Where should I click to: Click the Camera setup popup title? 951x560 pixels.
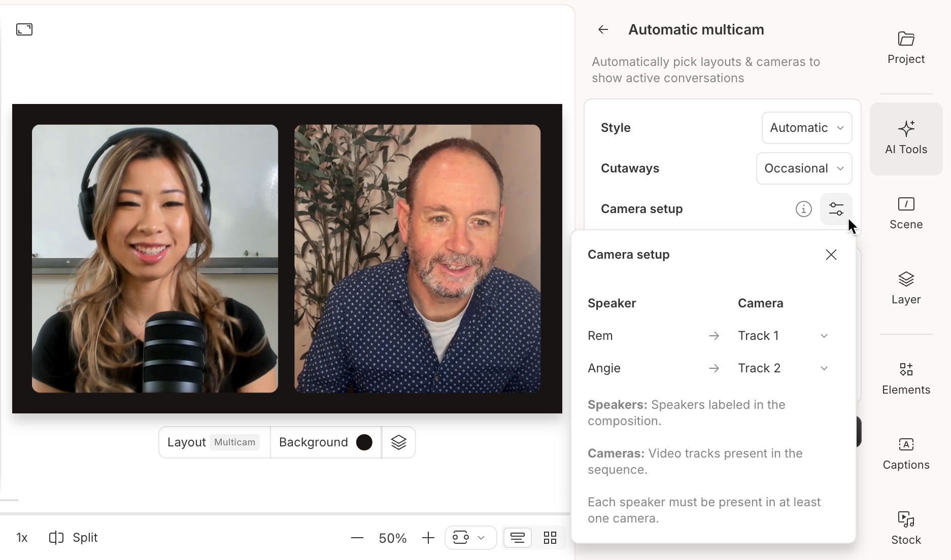[x=628, y=255]
